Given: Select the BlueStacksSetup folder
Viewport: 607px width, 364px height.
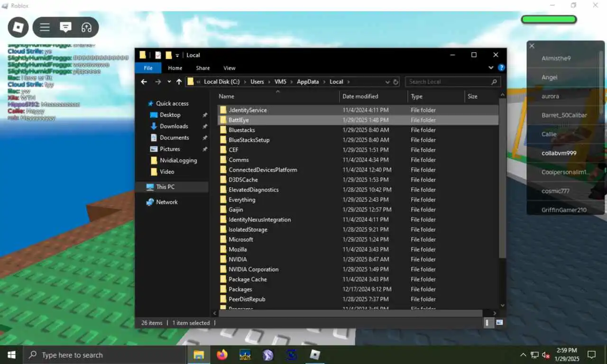Looking at the screenshot, I should pyautogui.click(x=358, y=140).
